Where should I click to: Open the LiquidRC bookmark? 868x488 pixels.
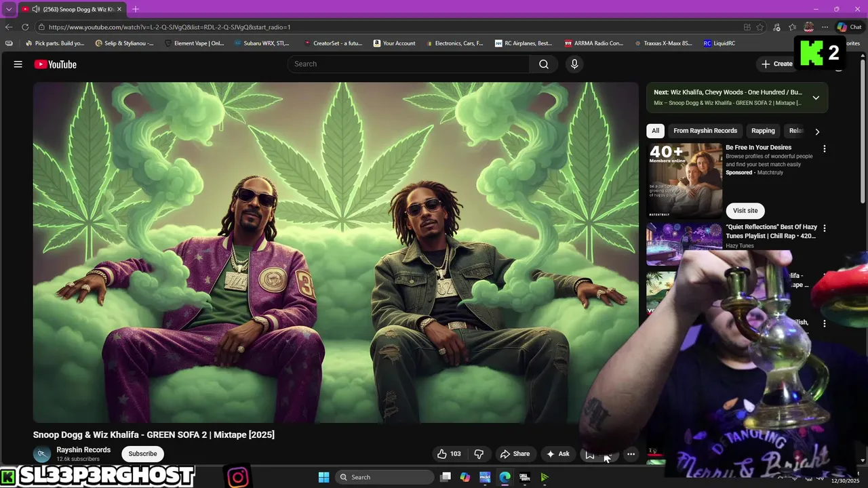pos(719,43)
